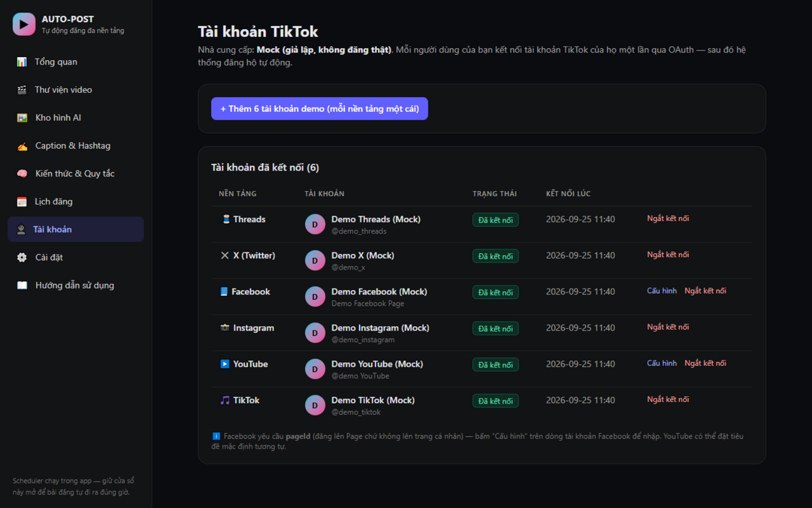Click the Hướng dẫn sử dụng book icon
This screenshot has width=812, height=508.
click(22, 285)
